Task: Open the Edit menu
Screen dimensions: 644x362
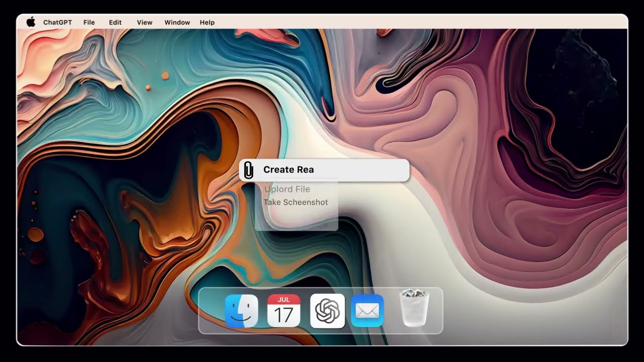Action: click(x=115, y=22)
